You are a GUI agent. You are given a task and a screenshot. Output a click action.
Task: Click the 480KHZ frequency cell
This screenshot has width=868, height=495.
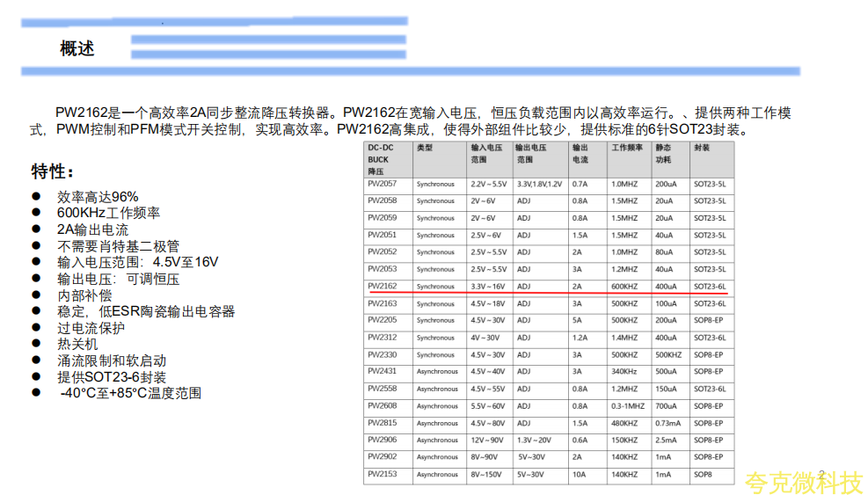pyautogui.click(x=625, y=423)
